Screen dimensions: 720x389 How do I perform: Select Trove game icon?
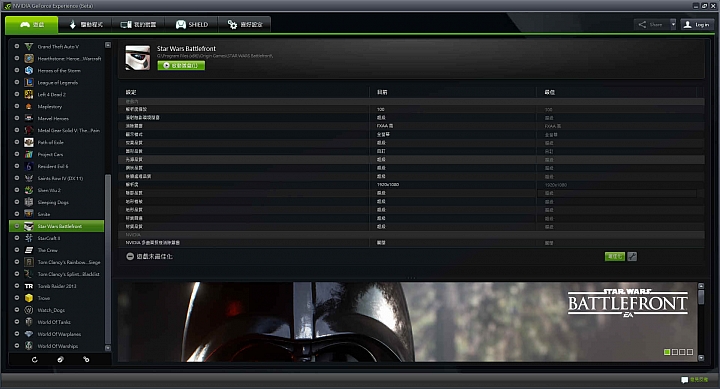[29, 298]
